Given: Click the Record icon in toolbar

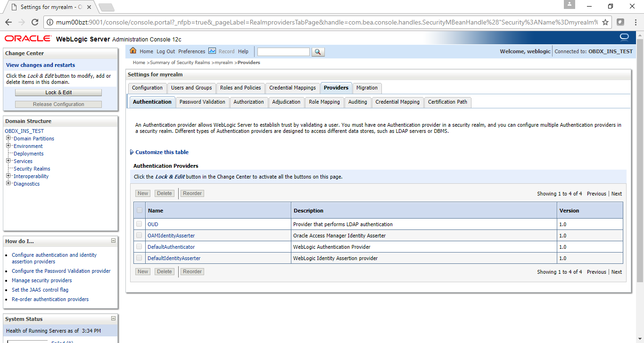Looking at the screenshot, I should 212,51.
